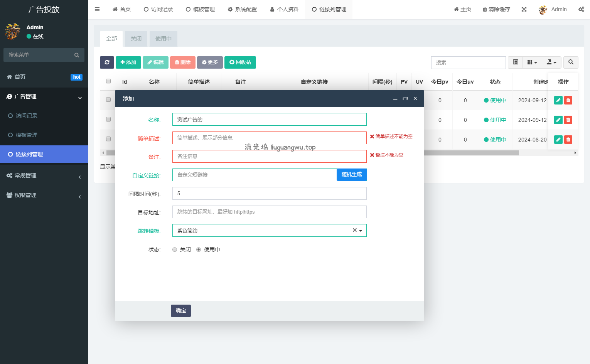Click the settings gears icon top right
The height and width of the screenshot is (364, 590).
click(x=581, y=9)
